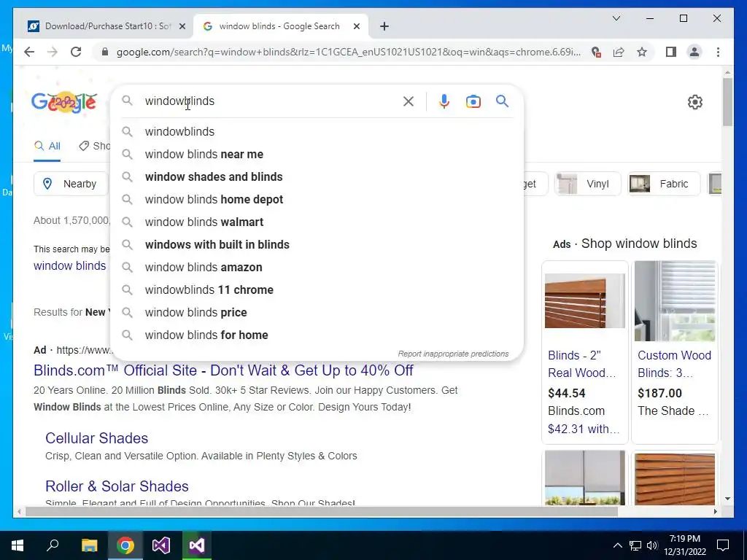The image size is (747, 560).
Task: Open Chrome three-dot menu
Action: pyautogui.click(x=718, y=52)
